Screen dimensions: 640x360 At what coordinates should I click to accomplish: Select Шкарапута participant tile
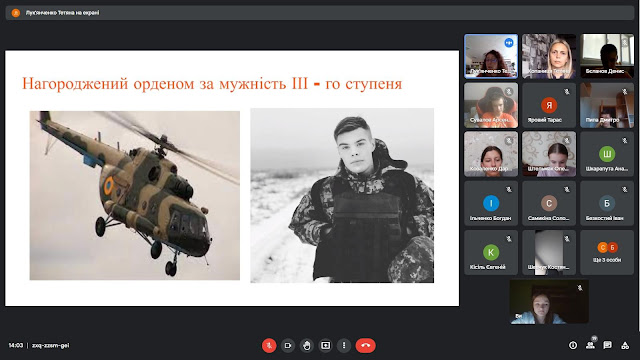(x=607, y=154)
